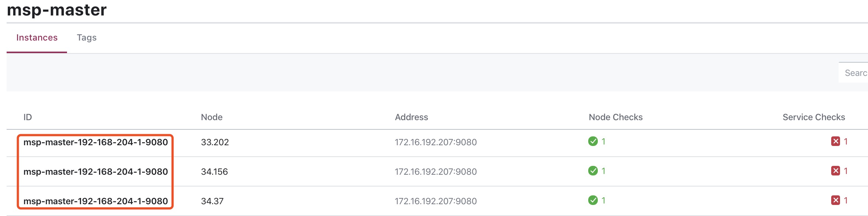This screenshot has width=868, height=216.
Task: Select the Instances tab
Action: coord(36,38)
